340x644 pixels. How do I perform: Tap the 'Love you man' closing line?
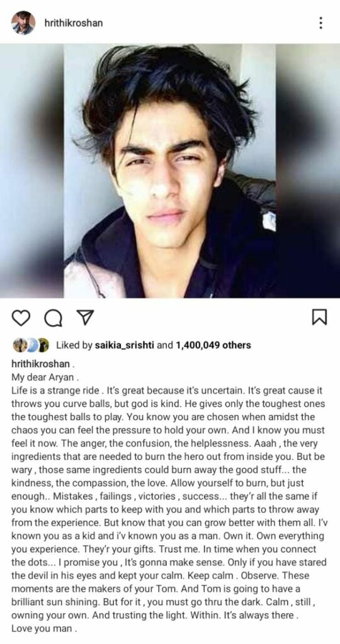[x=44, y=628]
